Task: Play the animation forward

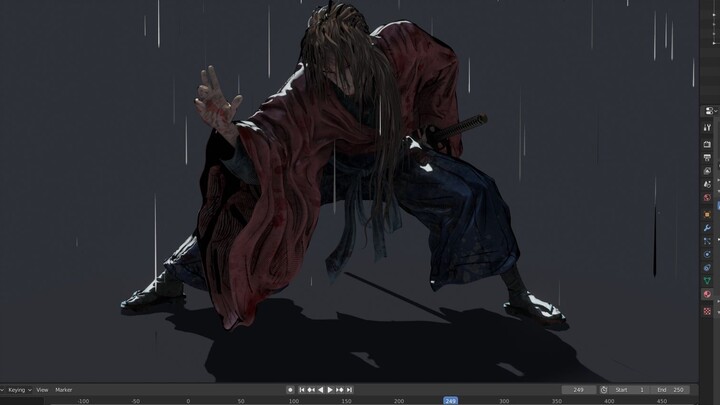Action: [330, 390]
